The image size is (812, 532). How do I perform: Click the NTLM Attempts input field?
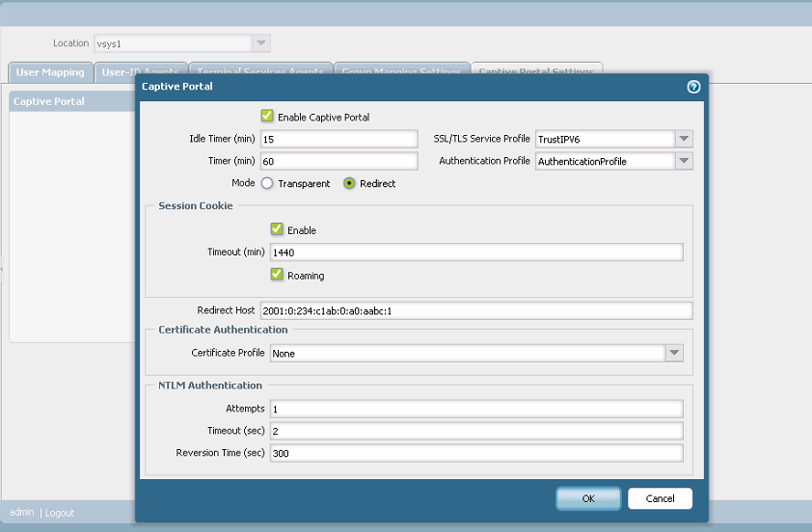point(475,409)
